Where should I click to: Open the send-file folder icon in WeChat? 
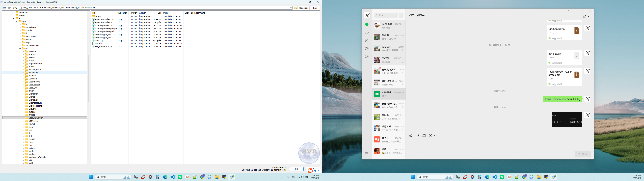(x=424, y=136)
